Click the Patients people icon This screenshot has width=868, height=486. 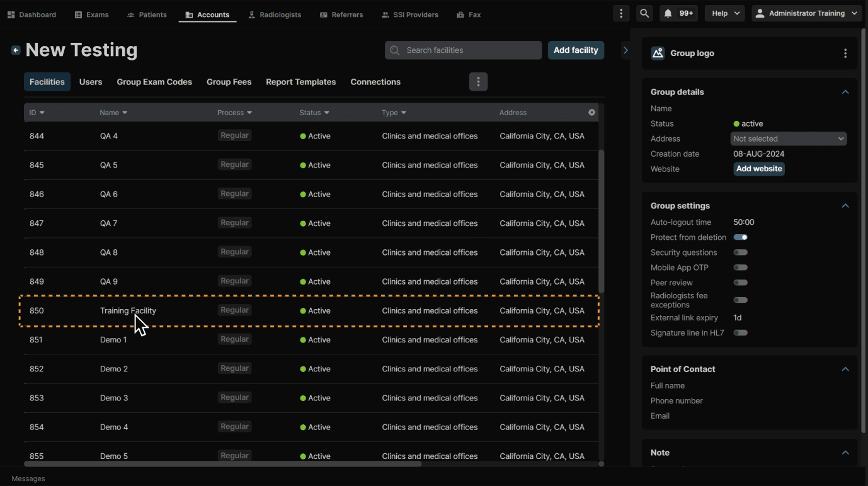(131, 14)
